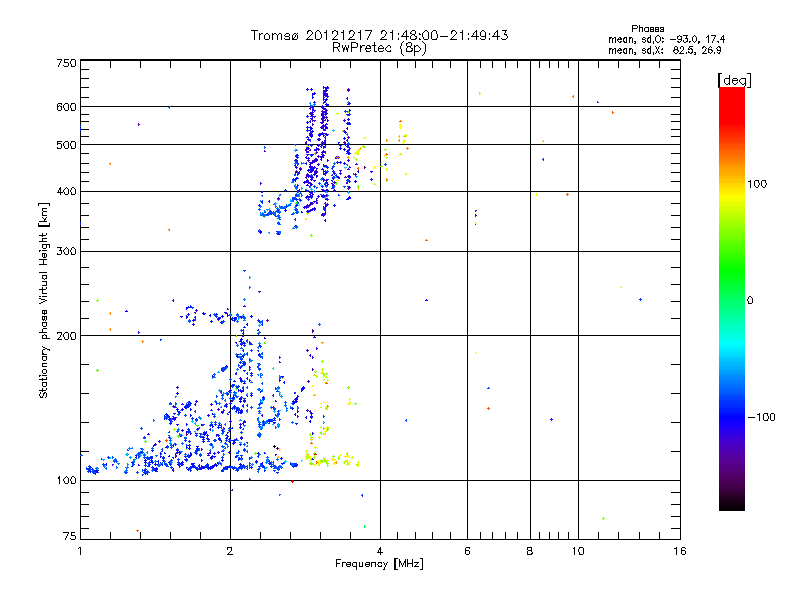Click x-axis tick label '4'
Screen dimensions: 800x600
pos(380,551)
